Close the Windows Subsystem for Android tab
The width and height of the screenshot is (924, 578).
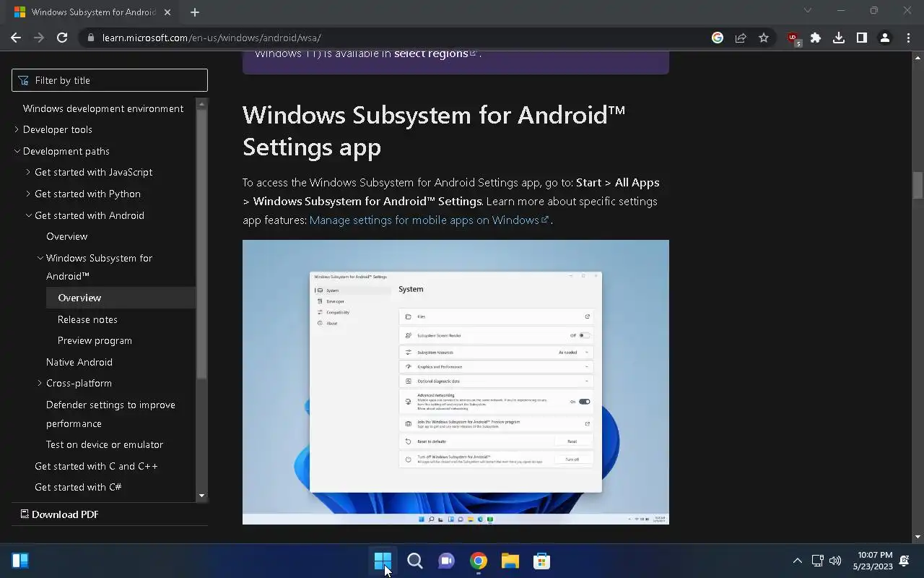(x=168, y=12)
